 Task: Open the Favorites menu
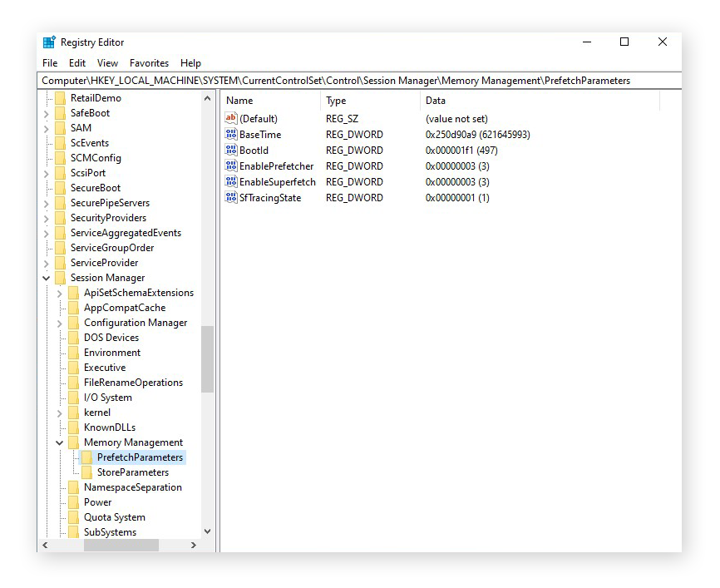click(x=149, y=63)
